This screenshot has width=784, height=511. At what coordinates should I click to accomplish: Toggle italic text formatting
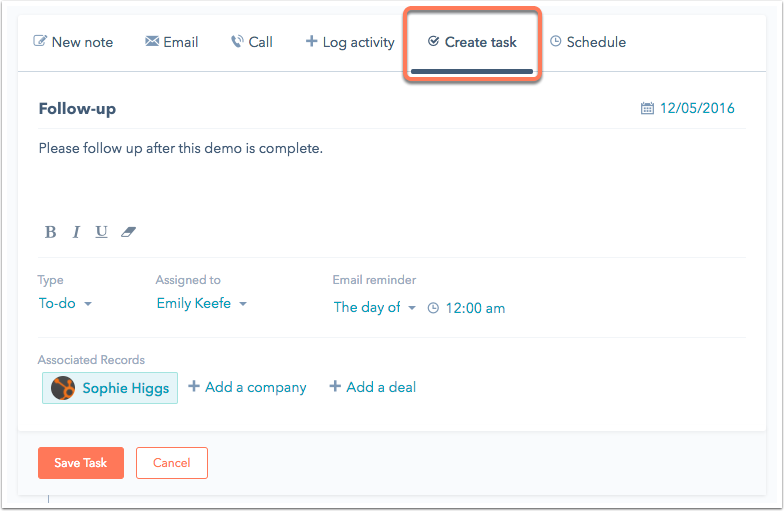[x=76, y=232]
